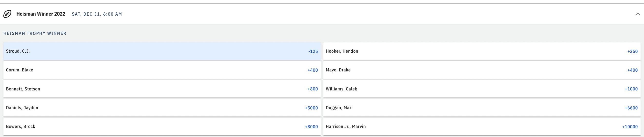Open the Heisman Winner 2022 event title
644x137 pixels.
(41, 14)
